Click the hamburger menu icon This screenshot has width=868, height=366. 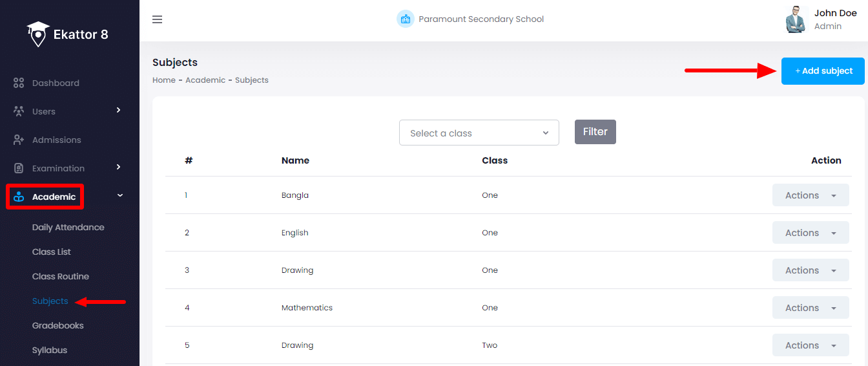(157, 19)
